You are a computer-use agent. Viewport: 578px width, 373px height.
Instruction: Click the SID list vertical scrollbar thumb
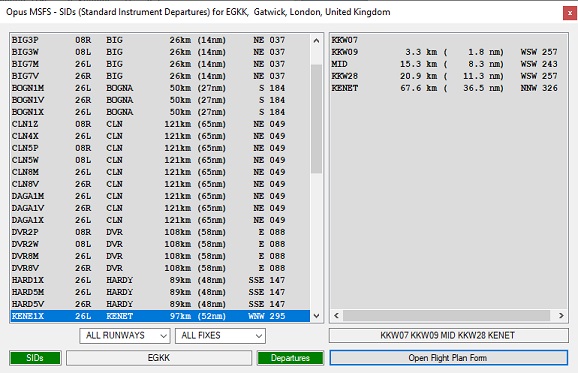point(316,119)
